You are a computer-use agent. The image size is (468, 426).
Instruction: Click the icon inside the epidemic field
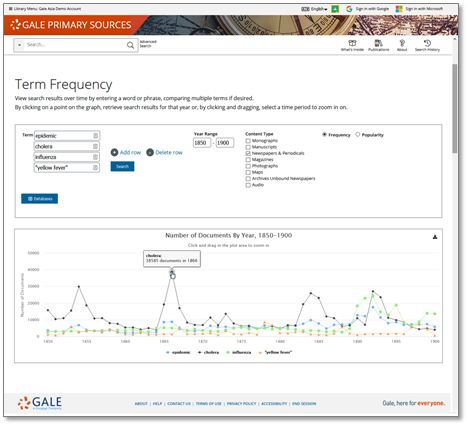tap(95, 136)
